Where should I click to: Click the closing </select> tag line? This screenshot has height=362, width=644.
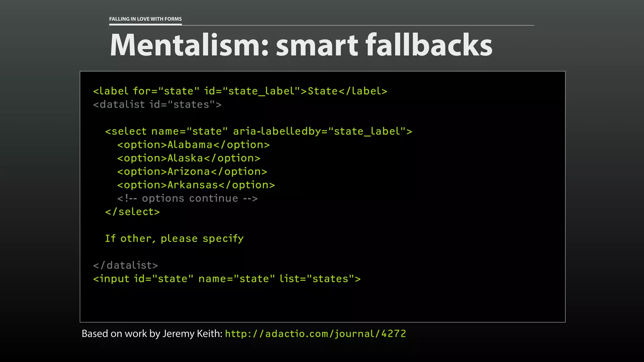132,212
